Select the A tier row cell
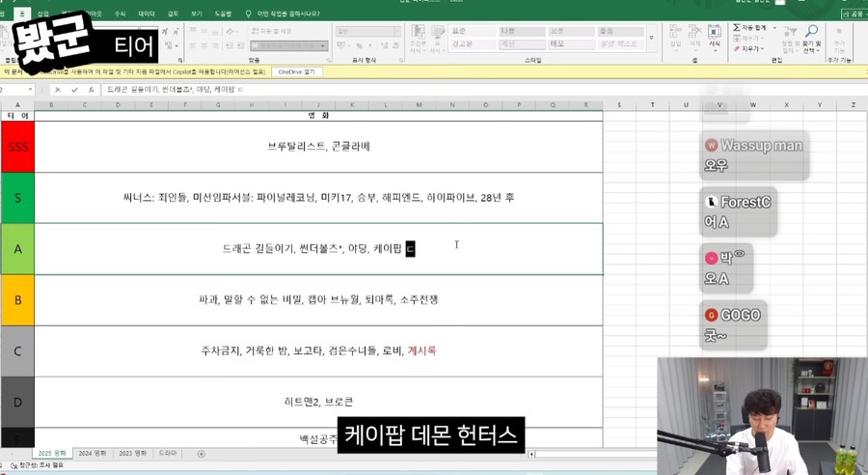Screen dimensions: 868x475 click(318, 249)
